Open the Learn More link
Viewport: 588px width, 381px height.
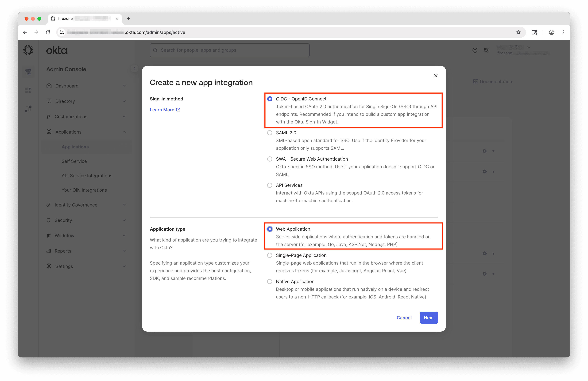point(162,110)
